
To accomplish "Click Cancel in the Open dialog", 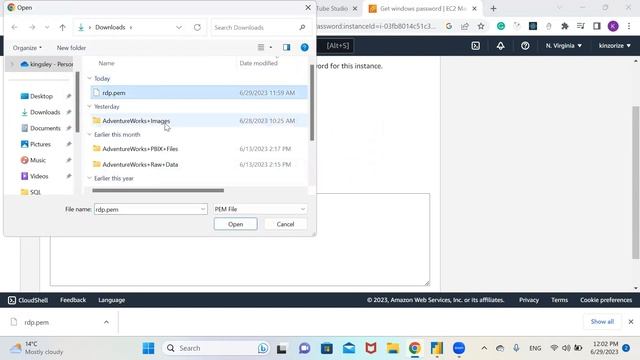I will [x=285, y=224].
